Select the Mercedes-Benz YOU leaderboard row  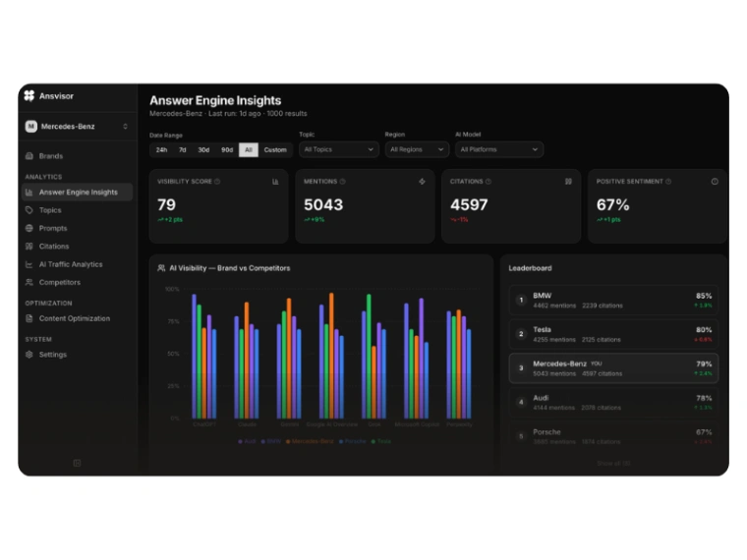pyautogui.click(x=613, y=368)
